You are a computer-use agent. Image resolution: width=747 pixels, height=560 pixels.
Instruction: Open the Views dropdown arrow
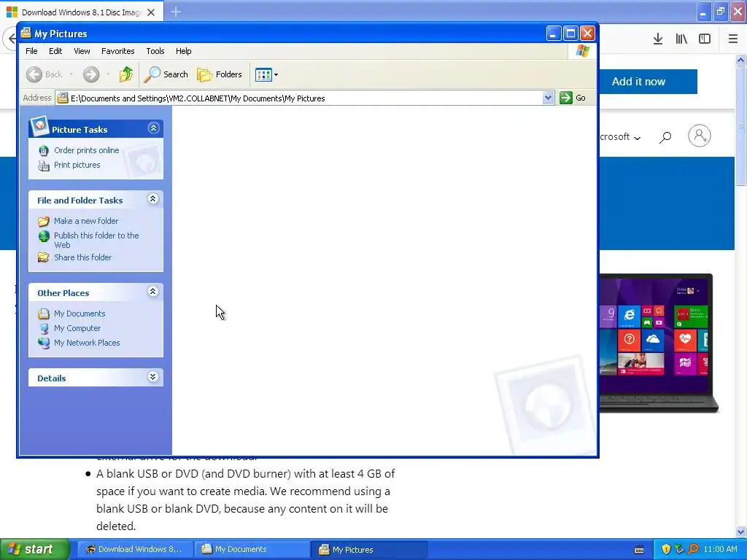[276, 75]
